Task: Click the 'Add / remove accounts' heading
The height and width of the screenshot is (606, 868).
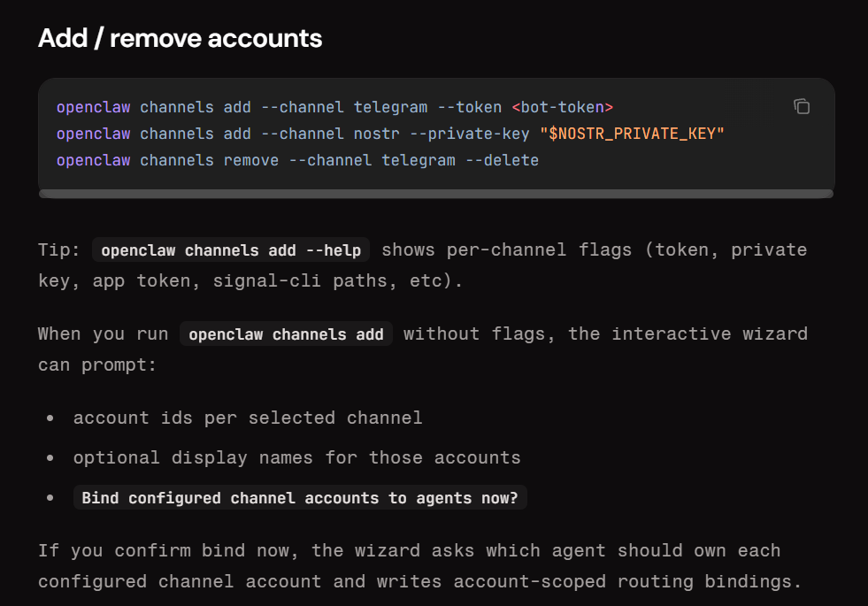Action: [180, 38]
